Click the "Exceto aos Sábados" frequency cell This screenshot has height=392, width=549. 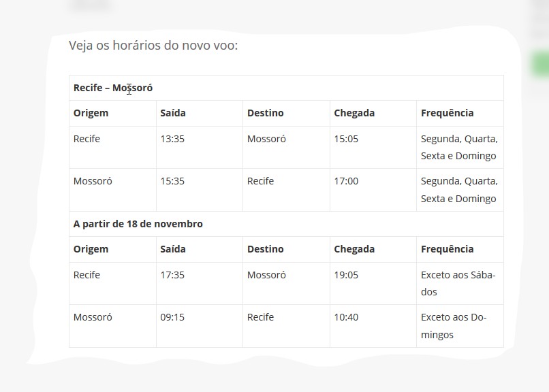458,283
